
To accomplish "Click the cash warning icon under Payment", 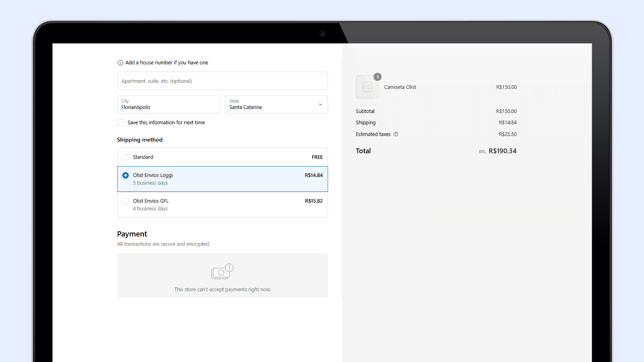I will click(x=222, y=271).
